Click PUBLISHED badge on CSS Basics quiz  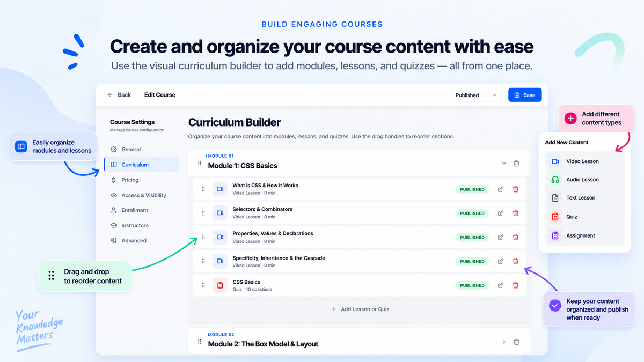click(472, 285)
